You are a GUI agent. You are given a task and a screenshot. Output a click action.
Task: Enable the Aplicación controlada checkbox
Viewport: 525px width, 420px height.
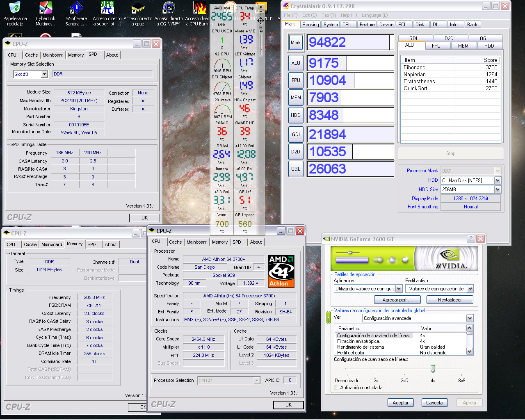(x=337, y=388)
